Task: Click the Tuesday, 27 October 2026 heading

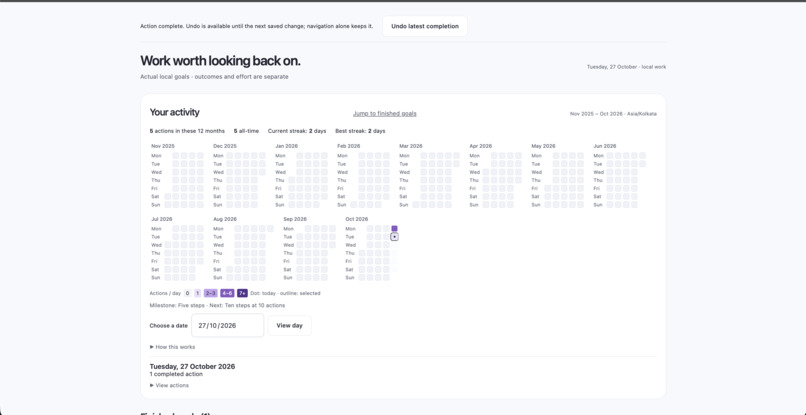Action: pos(192,367)
